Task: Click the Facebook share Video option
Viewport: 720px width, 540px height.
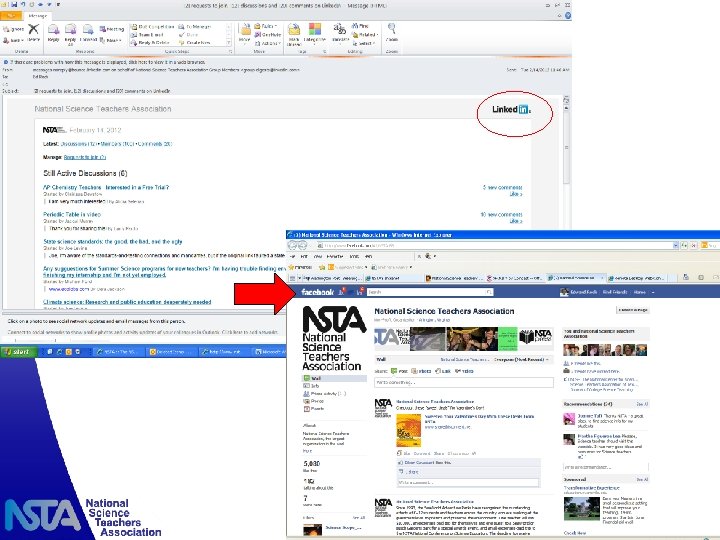Action: click(x=464, y=371)
